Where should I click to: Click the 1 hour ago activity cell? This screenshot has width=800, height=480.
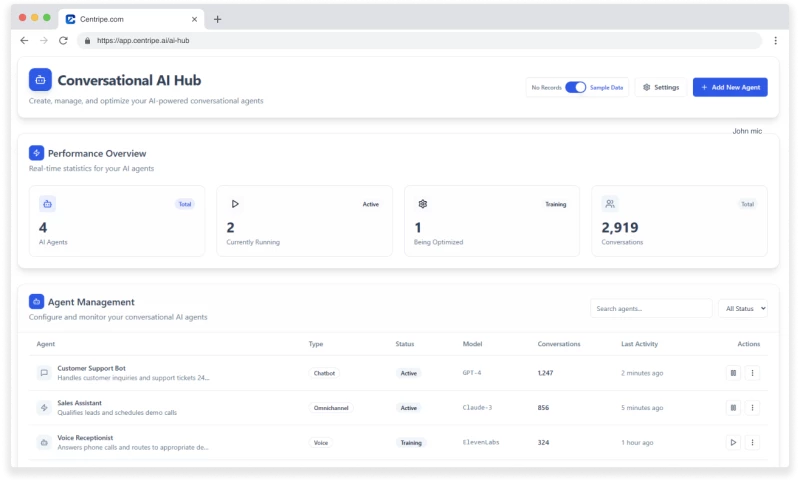coord(637,442)
